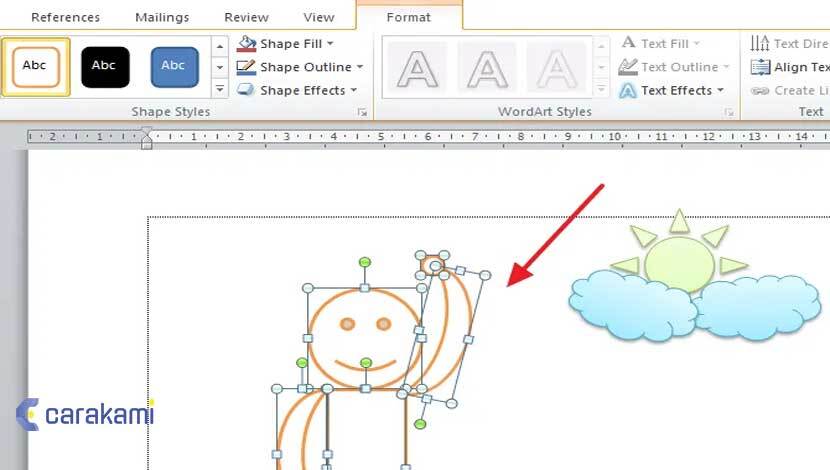
Task: Choose the first WordArt style A
Action: point(418,68)
